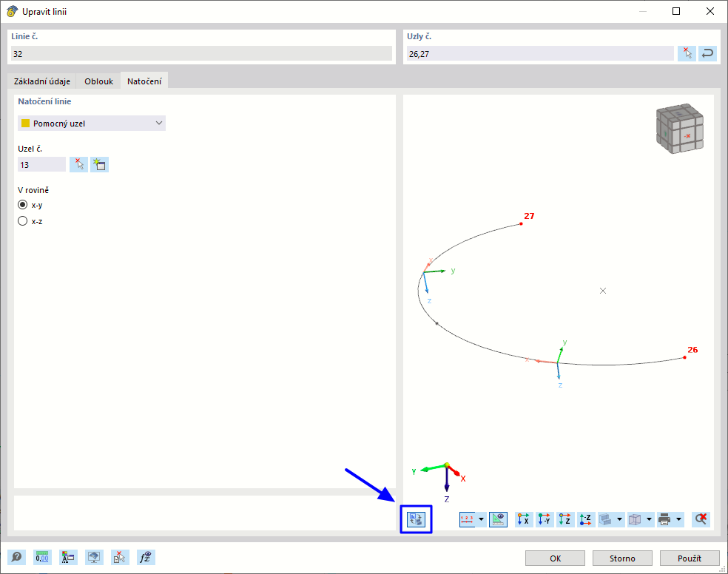Select the x-y plane radio button
Screen dimensions: 728x574
[x=23, y=205]
